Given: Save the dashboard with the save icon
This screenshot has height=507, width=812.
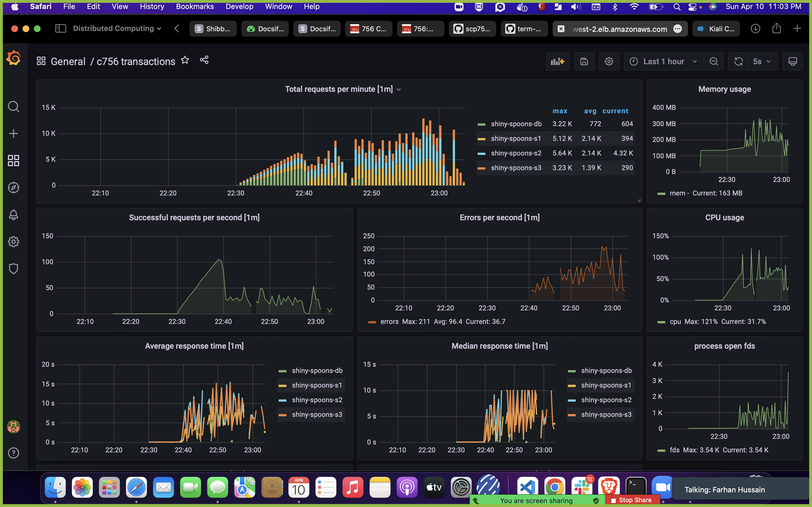Looking at the screenshot, I should (x=584, y=61).
